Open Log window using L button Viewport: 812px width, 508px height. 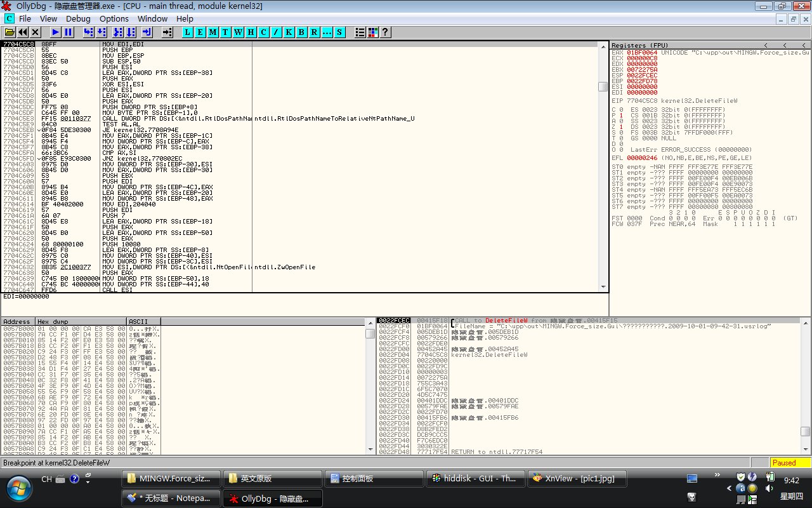click(188, 32)
